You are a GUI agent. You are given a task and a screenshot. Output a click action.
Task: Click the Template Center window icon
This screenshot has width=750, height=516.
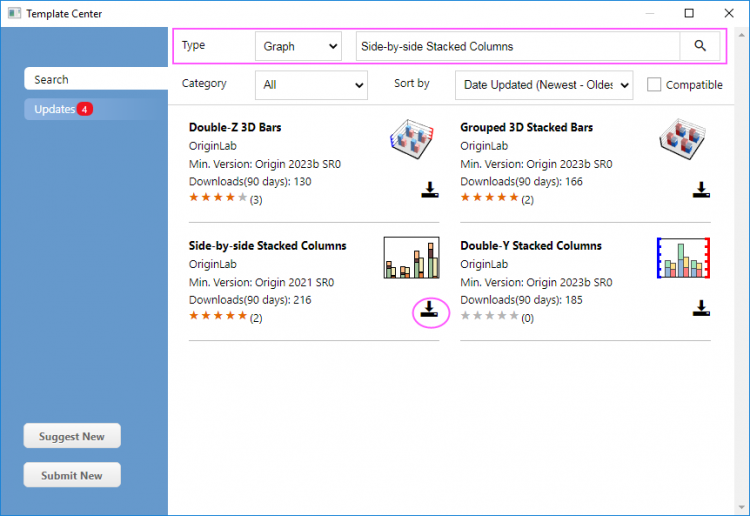14,13
